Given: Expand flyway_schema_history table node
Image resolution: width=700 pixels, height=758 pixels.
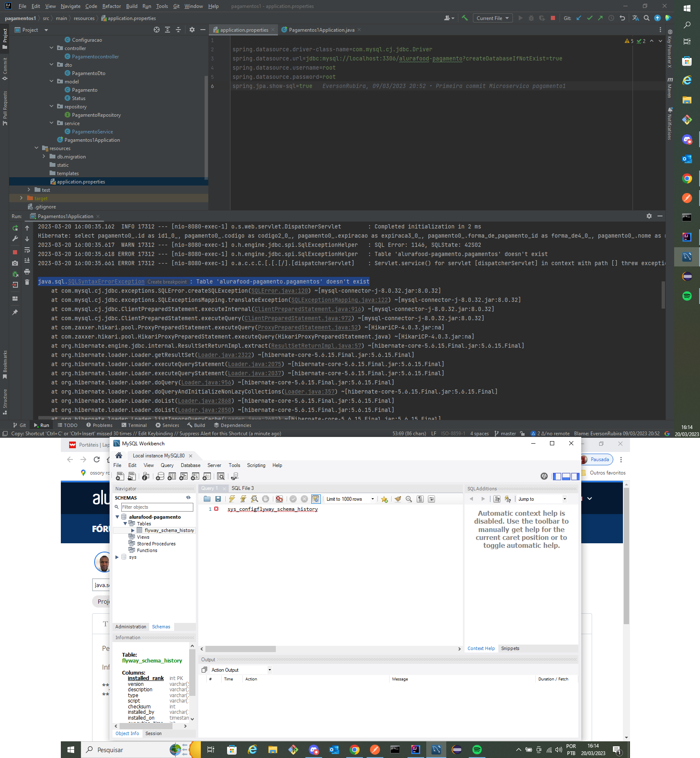Looking at the screenshot, I should click(133, 530).
